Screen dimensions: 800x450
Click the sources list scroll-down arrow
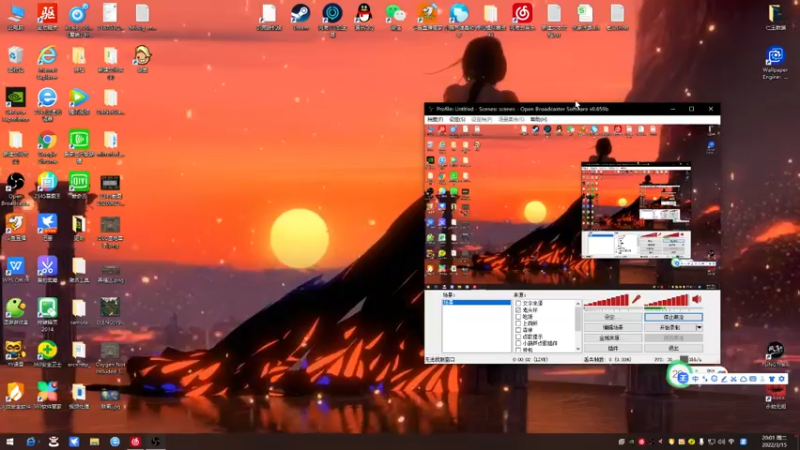tap(578, 349)
